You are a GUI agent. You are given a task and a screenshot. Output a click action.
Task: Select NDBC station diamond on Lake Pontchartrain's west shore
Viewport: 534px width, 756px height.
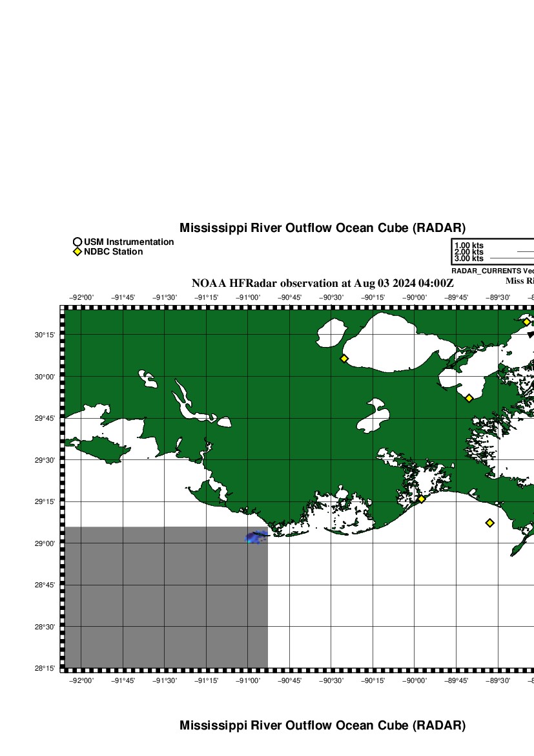(344, 359)
